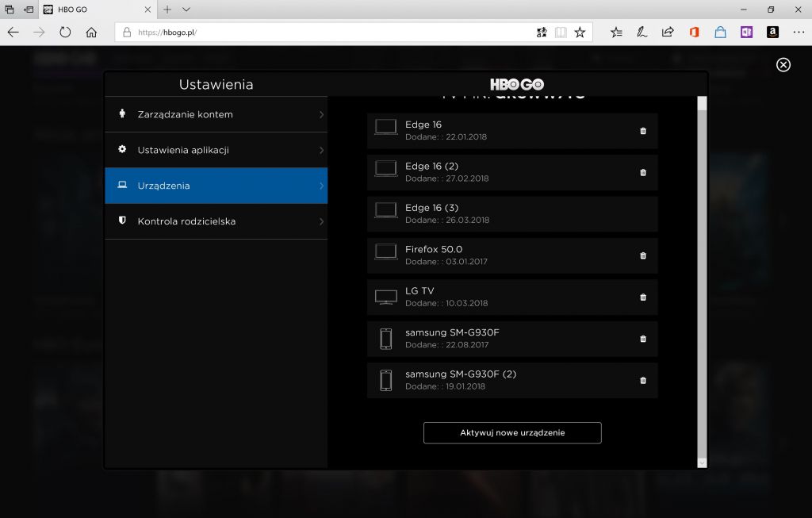Open Kontrola rodzicielska section
This screenshot has height=518, width=812.
click(216, 221)
